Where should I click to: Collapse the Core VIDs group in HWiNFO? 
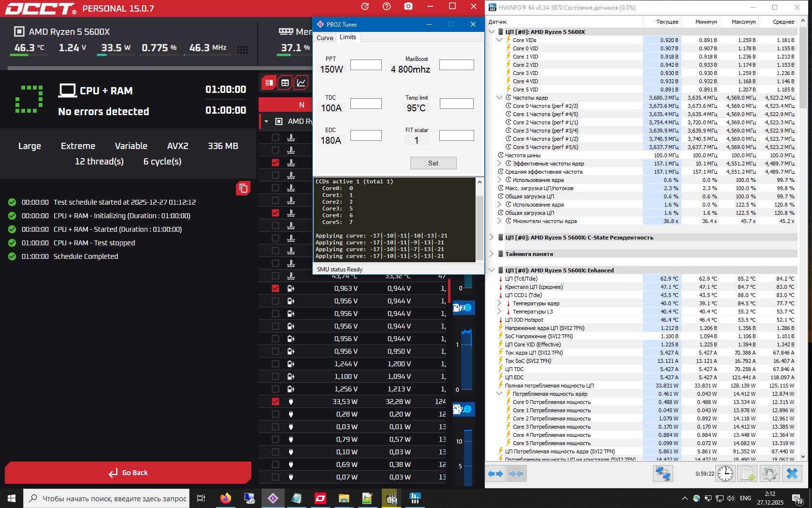500,40
